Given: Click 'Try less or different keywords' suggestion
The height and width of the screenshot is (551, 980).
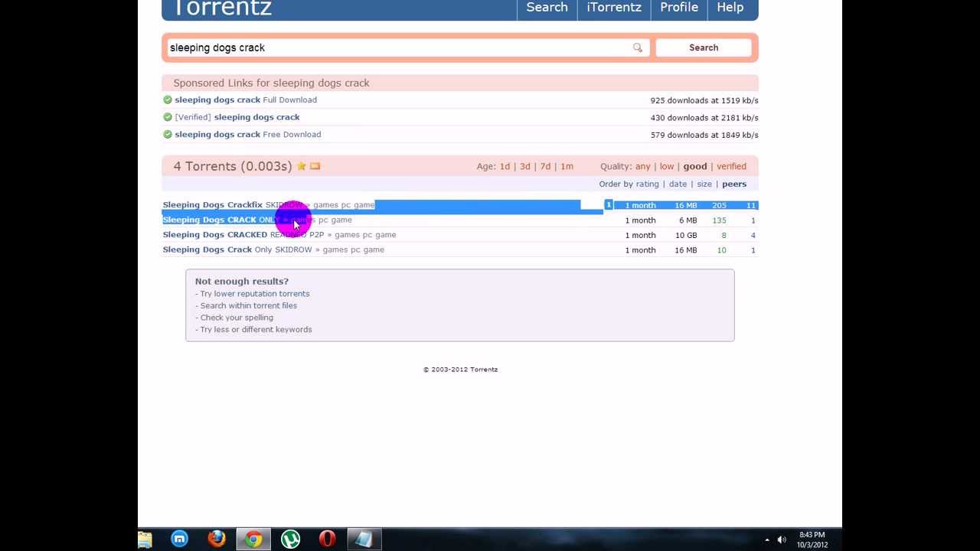Looking at the screenshot, I should pyautogui.click(x=256, y=330).
